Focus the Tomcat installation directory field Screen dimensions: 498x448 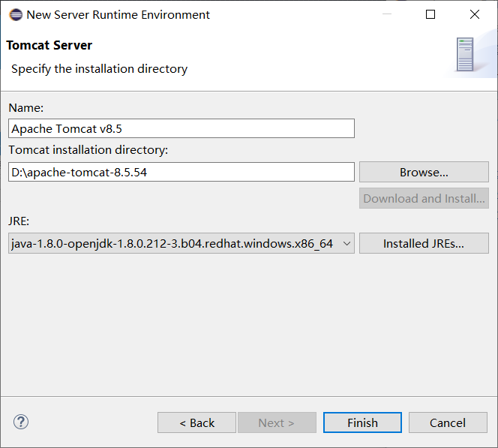(x=181, y=172)
